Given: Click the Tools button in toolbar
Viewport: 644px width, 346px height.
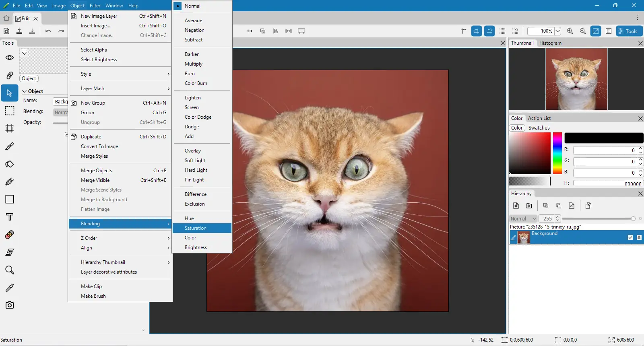Looking at the screenshot, I should [629, 31].
